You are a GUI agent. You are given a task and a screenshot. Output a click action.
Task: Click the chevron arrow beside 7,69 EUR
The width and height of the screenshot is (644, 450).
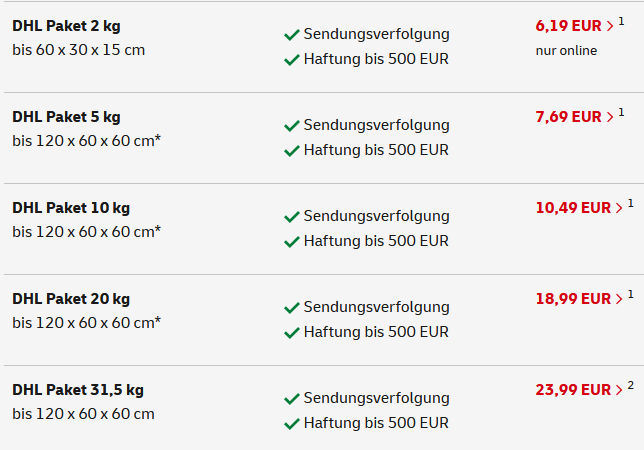click(x=610, y=117)
